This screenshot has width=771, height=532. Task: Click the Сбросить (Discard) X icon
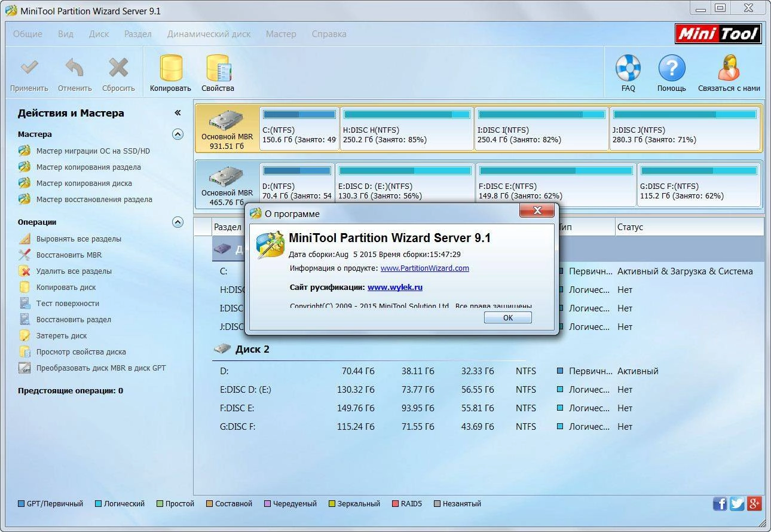(x=118, y=68)
